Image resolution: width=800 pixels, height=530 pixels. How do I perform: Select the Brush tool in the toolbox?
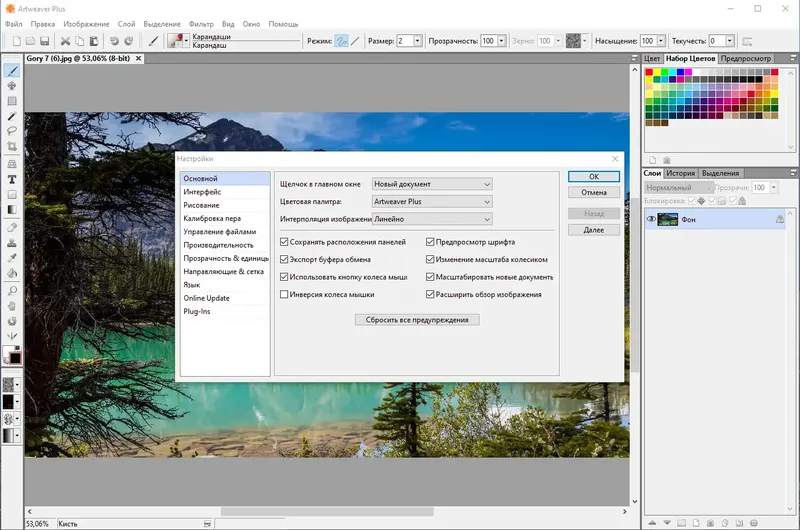(x=12, y=71)
